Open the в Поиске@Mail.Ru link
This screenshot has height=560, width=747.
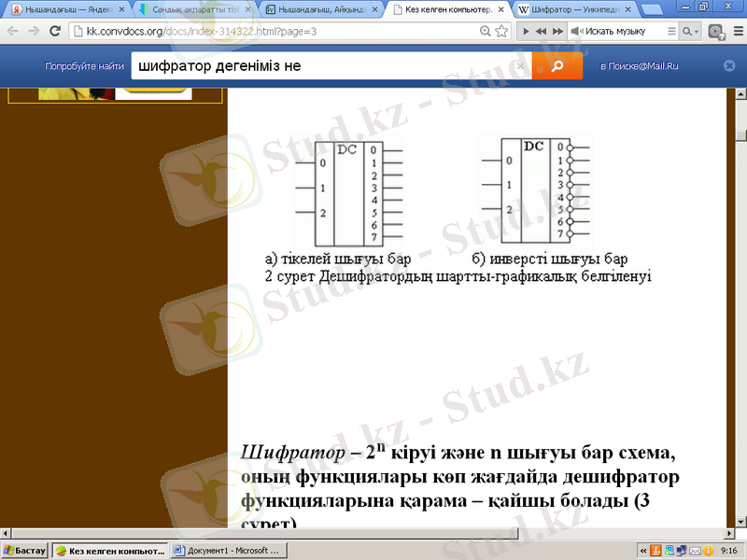tap(639, 66)
